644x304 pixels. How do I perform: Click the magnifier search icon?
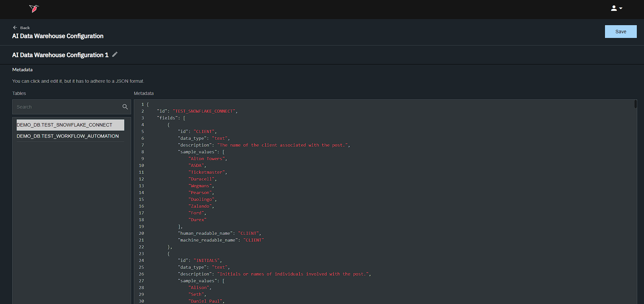pyautogui.click(x=125, y=107)
